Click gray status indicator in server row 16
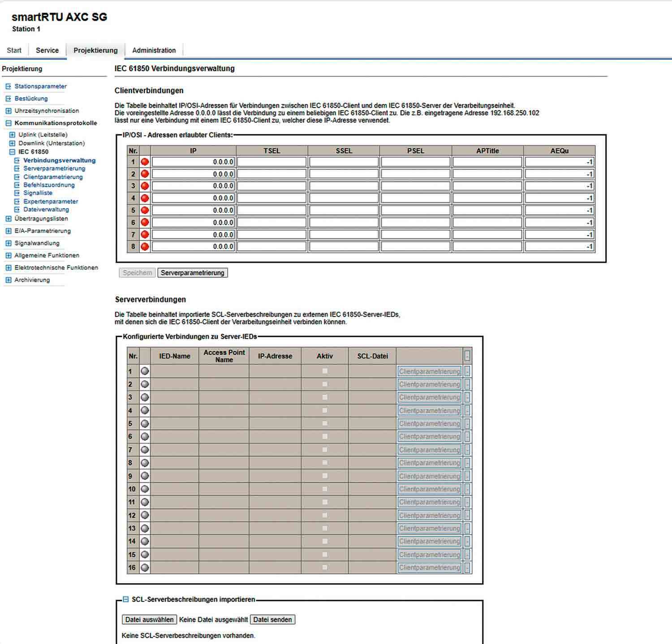Image resolution: width=672 pixels, height=644 pixels. (145, 567)
